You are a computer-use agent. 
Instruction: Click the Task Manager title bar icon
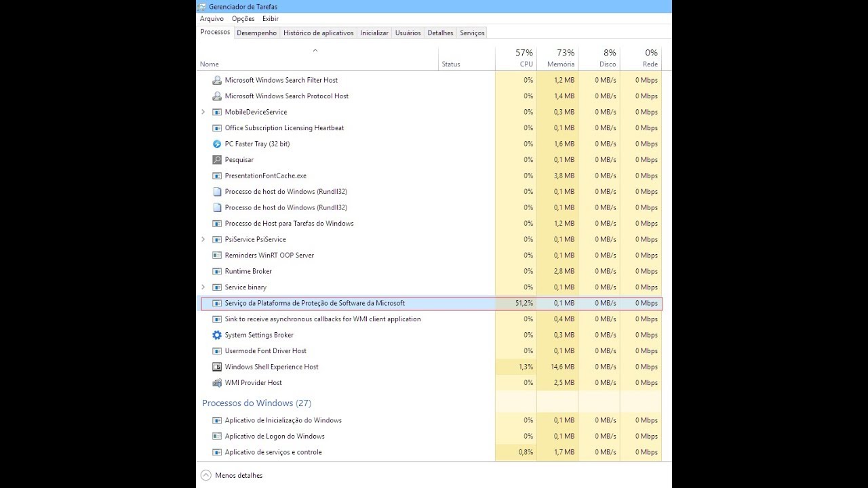click(202, 7)
